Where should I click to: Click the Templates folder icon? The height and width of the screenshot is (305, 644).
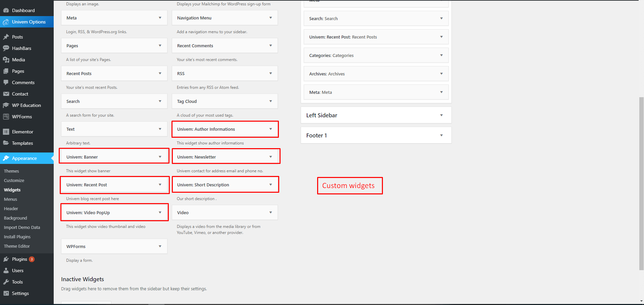pos(6,143)
